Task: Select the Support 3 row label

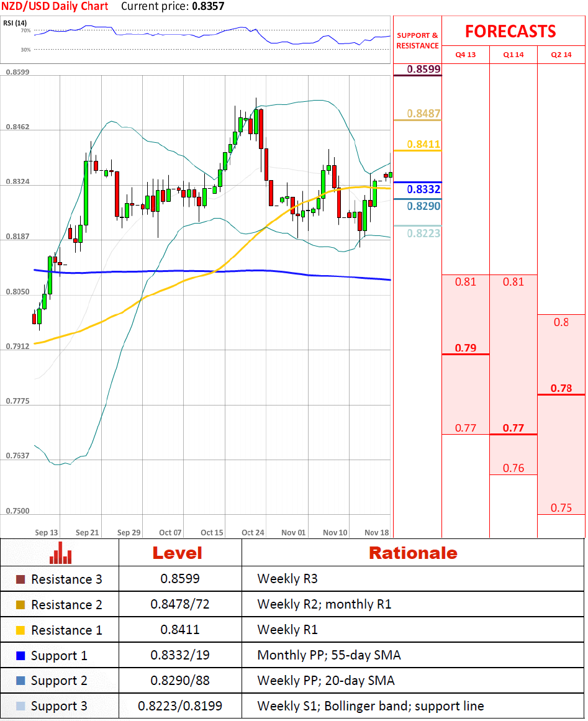Action: [x=60, y=706]
